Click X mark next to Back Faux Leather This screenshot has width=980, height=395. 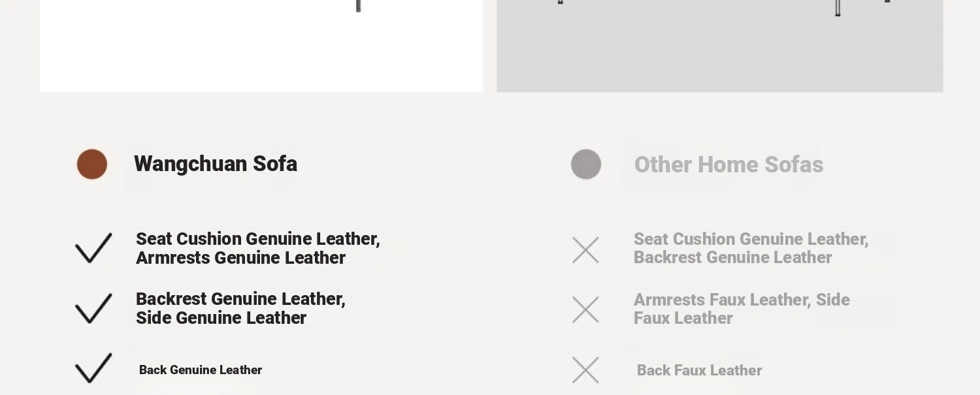pos(585,370)
